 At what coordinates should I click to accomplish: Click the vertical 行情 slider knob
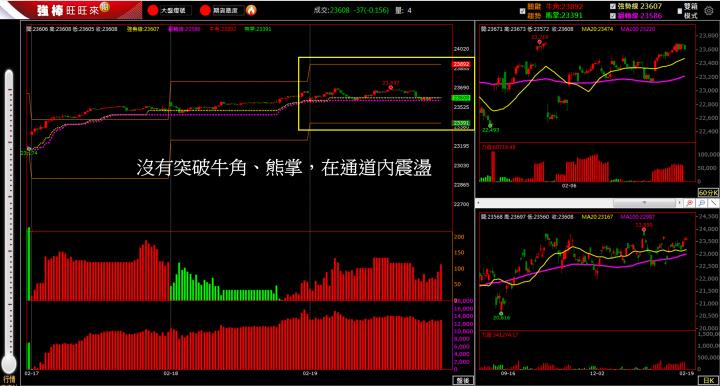pyautogui.click(x=9, y=364)
